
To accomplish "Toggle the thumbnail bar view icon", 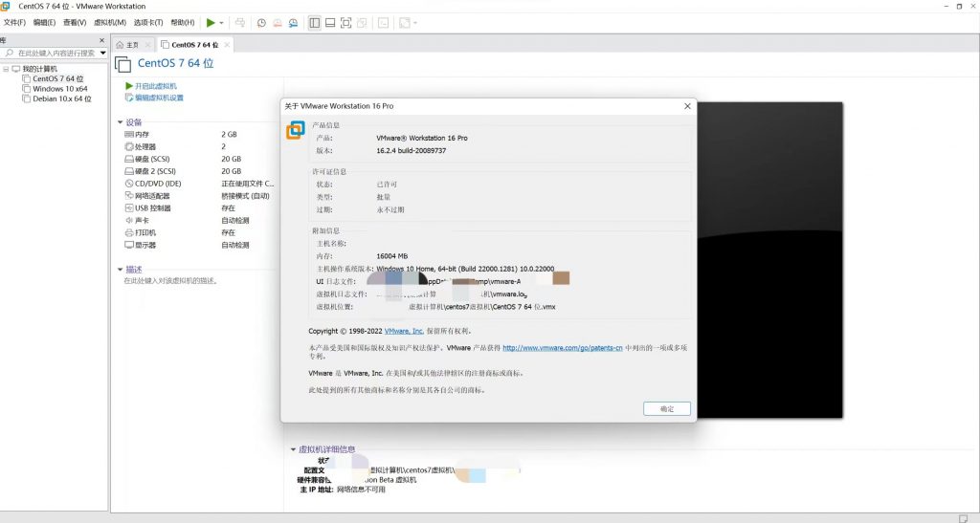I will pyautogui.click(x=330, y=23).
